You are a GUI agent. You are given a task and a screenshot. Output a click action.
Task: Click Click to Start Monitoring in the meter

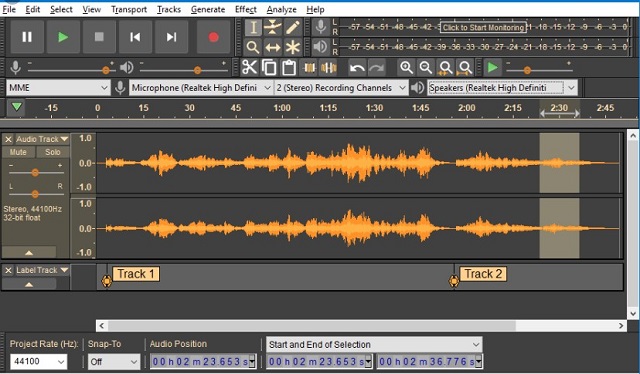484,27
